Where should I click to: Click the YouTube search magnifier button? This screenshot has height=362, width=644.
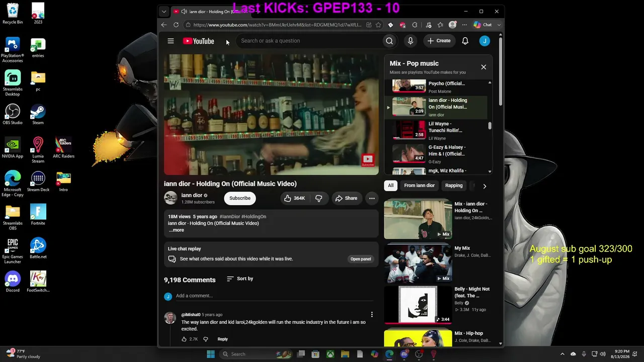click(x=389, y=41)
